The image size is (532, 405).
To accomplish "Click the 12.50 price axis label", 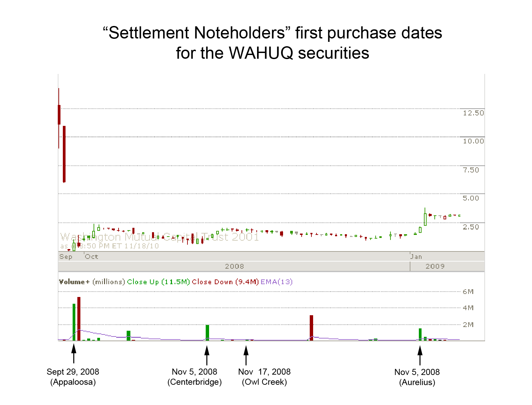I will click(473, 113).
